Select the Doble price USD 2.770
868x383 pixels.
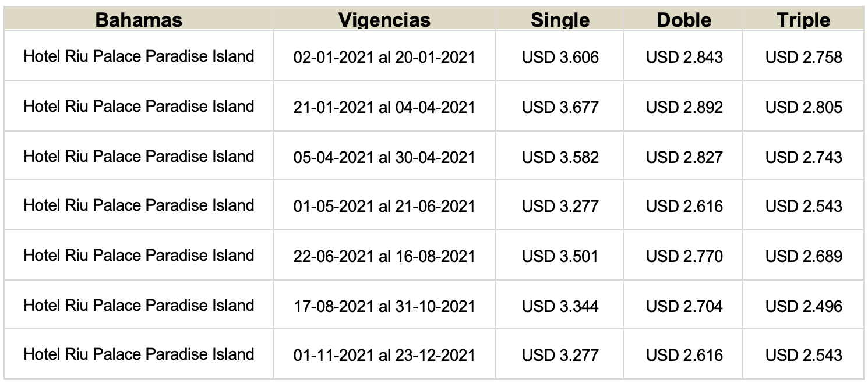pos(684,256)
